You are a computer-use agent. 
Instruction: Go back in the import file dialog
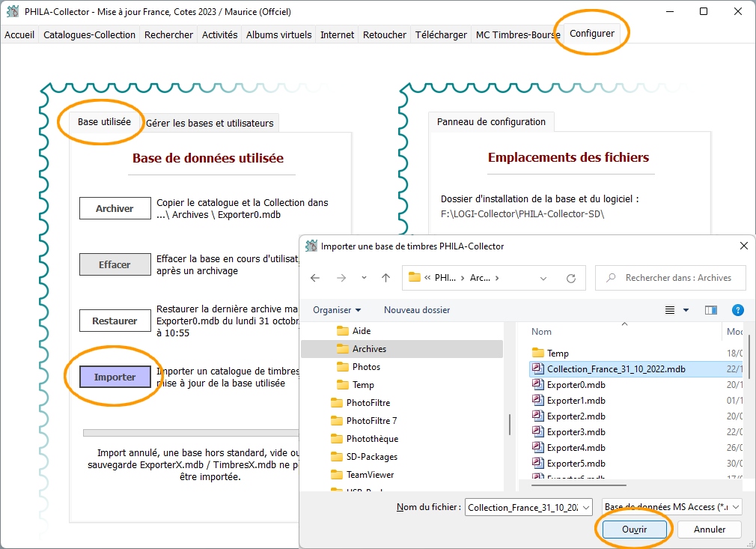tap(315, 278)
